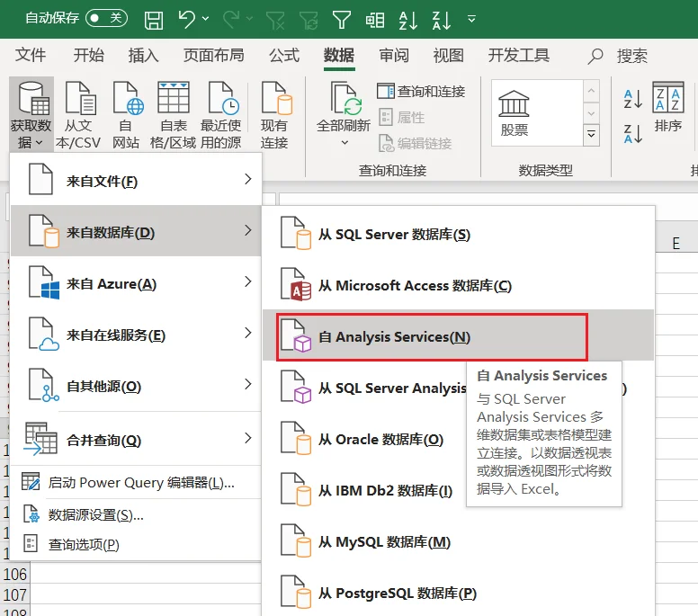Switch to the 公式 tab
698x616 pixels.
(284, 55)
